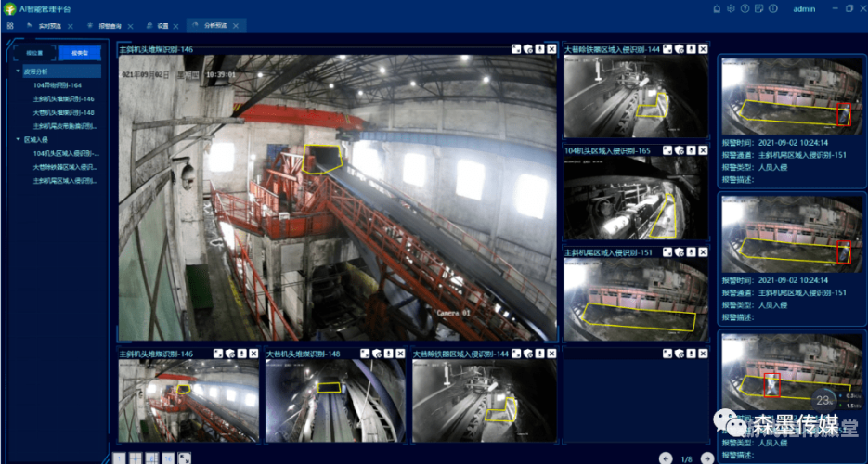Image resolution: width=868 pixels, height=464 pixels.
Task: Click the fullscreen layout icon at bottom
Action: 185,458
